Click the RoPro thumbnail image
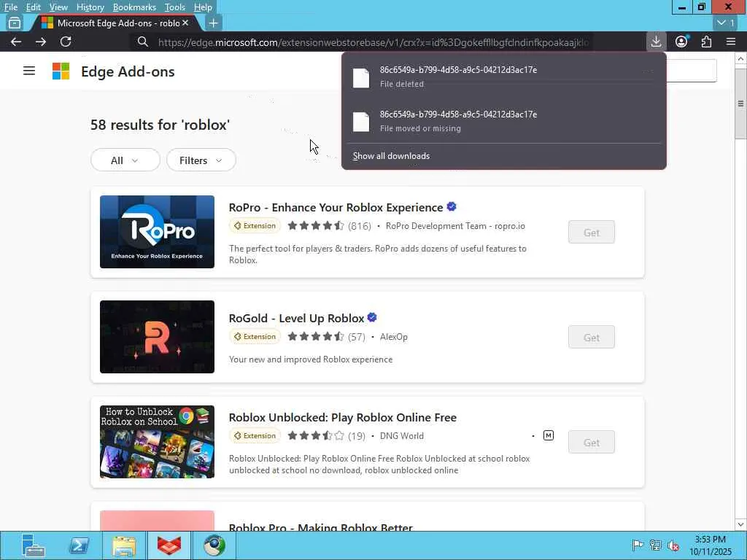This screenshot has width=747, height=560. [x=158, y=231]
